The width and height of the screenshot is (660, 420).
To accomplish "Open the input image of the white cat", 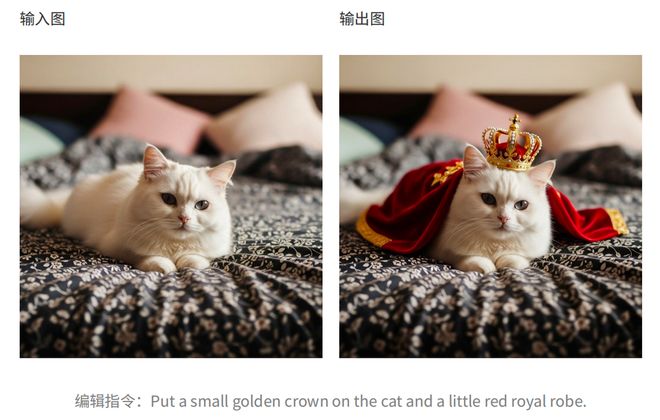I will click(x=171, y=206).
